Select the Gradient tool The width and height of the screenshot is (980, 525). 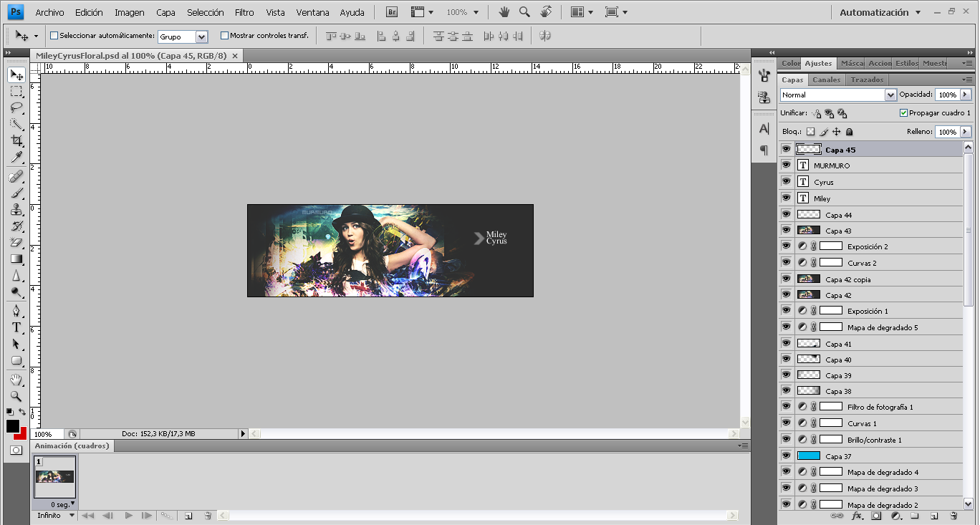(16, 259)
